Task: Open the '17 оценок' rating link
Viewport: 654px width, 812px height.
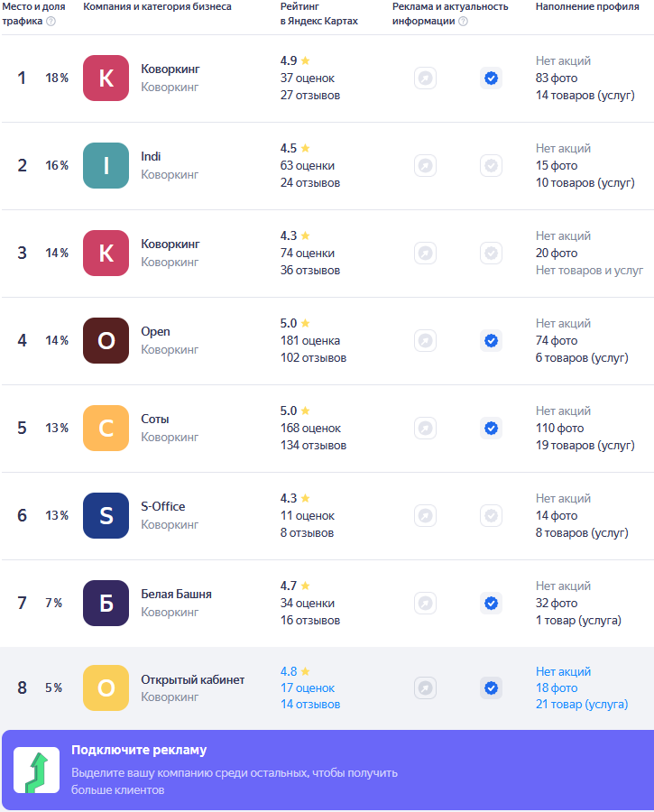Action: click(308, 688)
